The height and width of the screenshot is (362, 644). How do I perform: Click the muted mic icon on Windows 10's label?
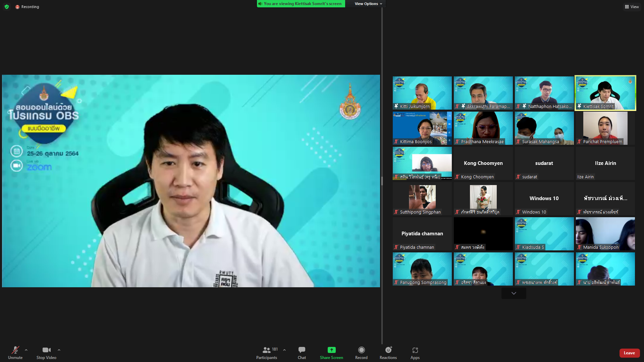coord(518,212)
